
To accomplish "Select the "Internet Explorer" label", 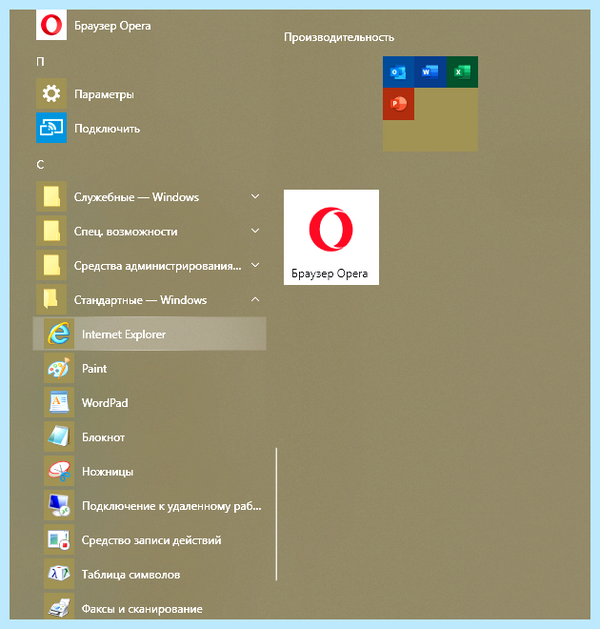I will point(124,334).
